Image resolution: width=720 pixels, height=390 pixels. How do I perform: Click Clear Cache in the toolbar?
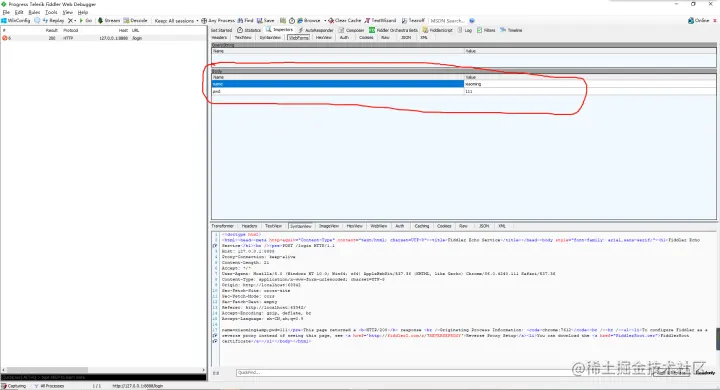point(344,21)
